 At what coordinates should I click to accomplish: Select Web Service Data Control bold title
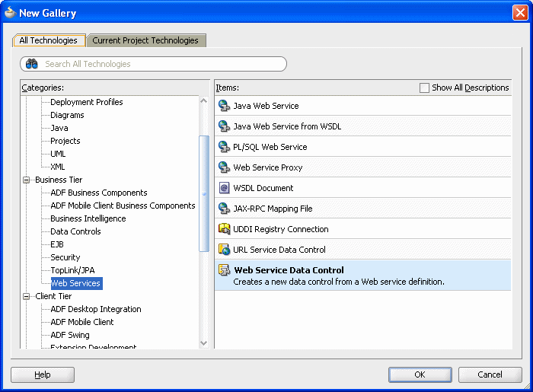(289, 270)
